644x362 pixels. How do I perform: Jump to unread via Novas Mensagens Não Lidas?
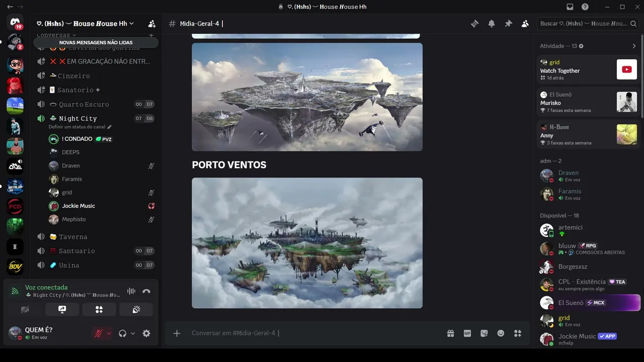pos(96,43)
